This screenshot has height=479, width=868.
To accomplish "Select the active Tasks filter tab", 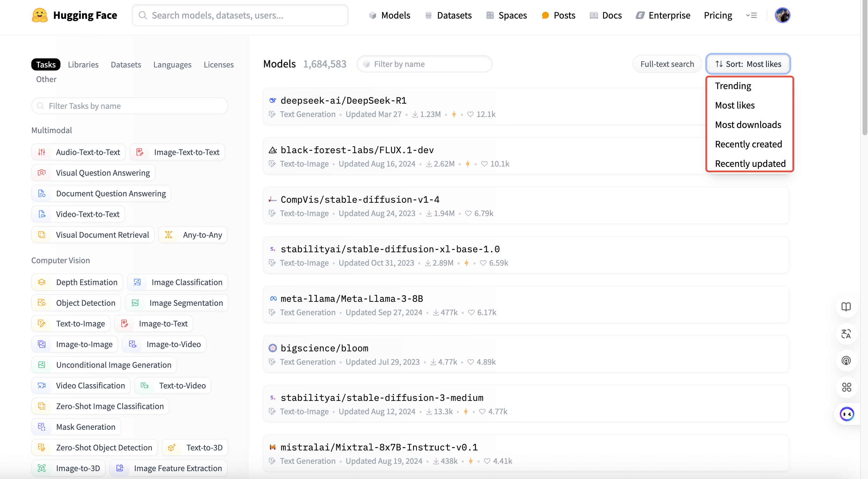I will tap(46, 64).
